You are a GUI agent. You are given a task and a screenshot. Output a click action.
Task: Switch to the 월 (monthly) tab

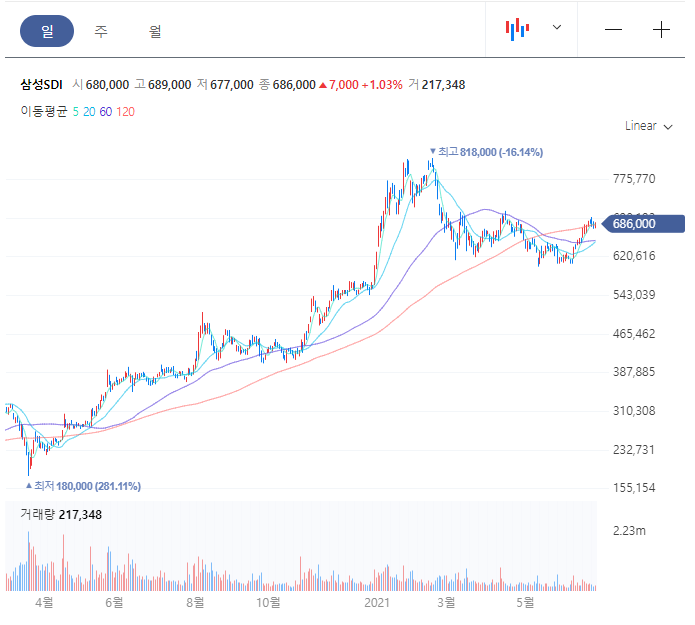[x=155, y=31]
